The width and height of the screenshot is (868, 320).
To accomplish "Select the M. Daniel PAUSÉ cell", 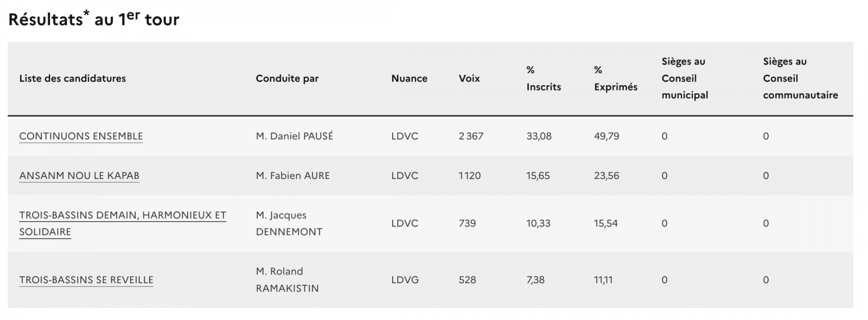I will 294,136.
